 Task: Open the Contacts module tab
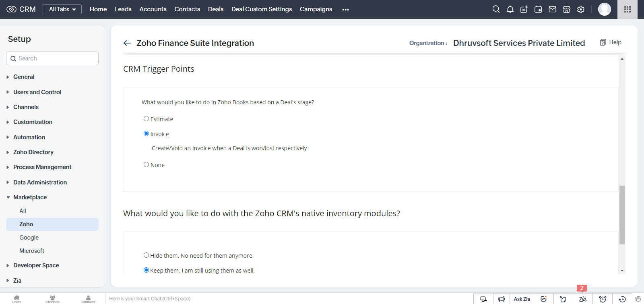pos(187,9)
